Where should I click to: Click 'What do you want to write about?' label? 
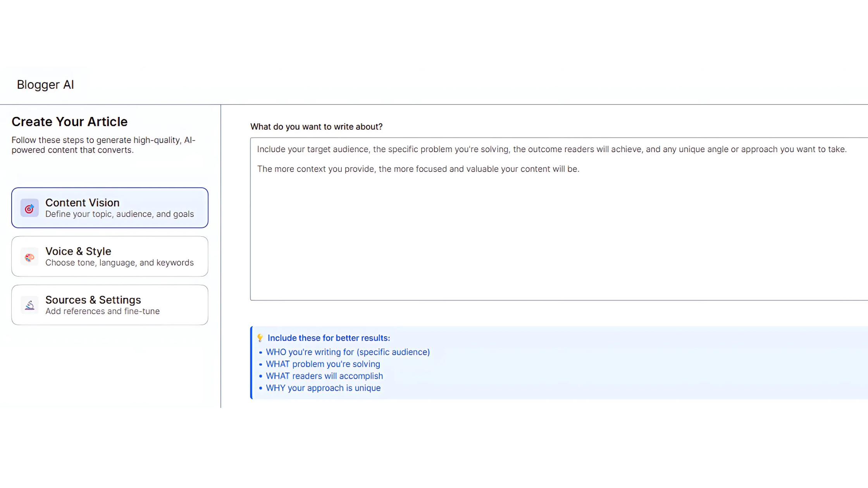[316, 127]
